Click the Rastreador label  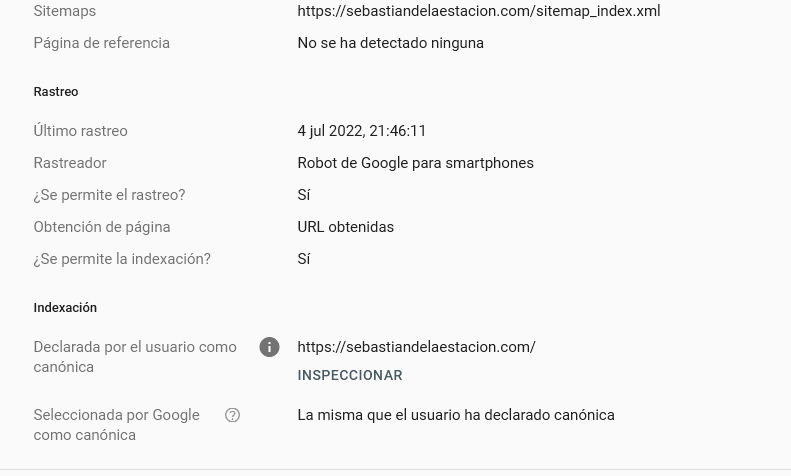coord(70,163)
